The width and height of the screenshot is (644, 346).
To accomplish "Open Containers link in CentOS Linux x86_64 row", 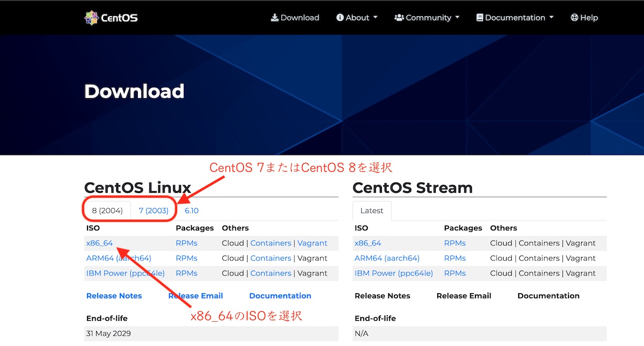I will tap(271, 243).
